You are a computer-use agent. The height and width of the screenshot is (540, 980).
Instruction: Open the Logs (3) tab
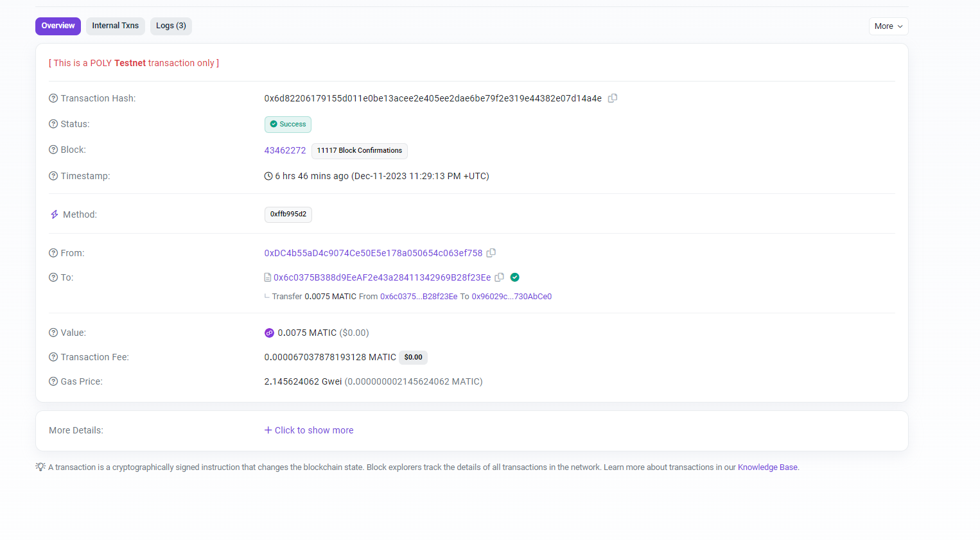(171, 26)
